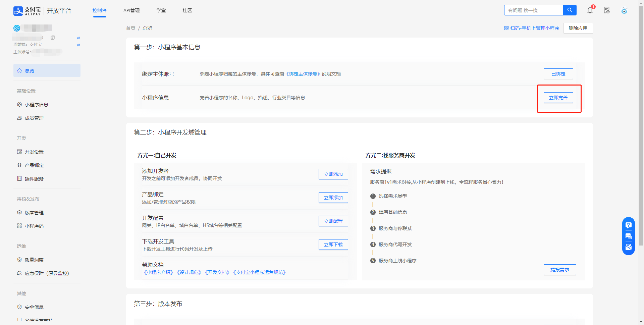Go to the 社区 tab
The height and width of the screenshot is (325, 644).
[187, 10]
